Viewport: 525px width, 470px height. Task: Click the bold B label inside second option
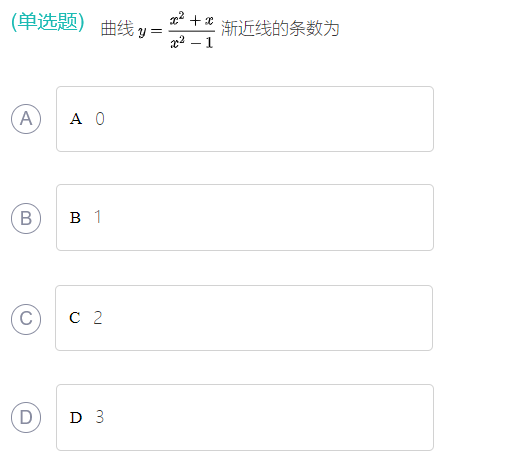(75, 218)
